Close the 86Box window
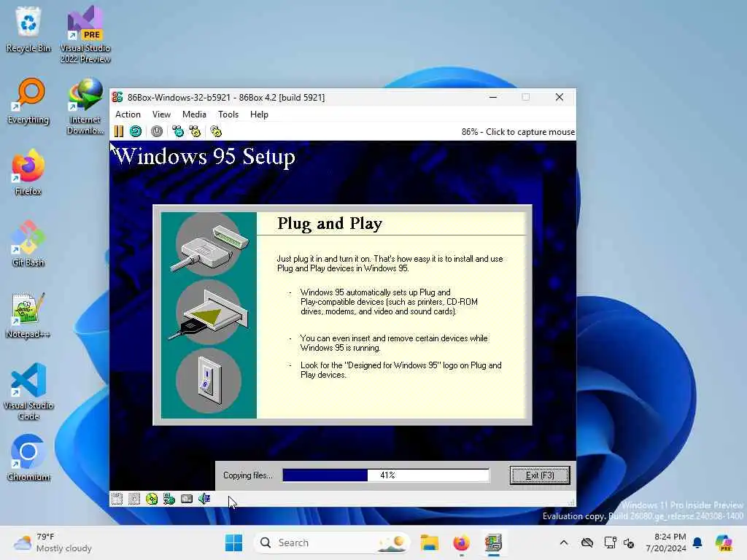The image size is (747, 560). click(x=560, y=97)
